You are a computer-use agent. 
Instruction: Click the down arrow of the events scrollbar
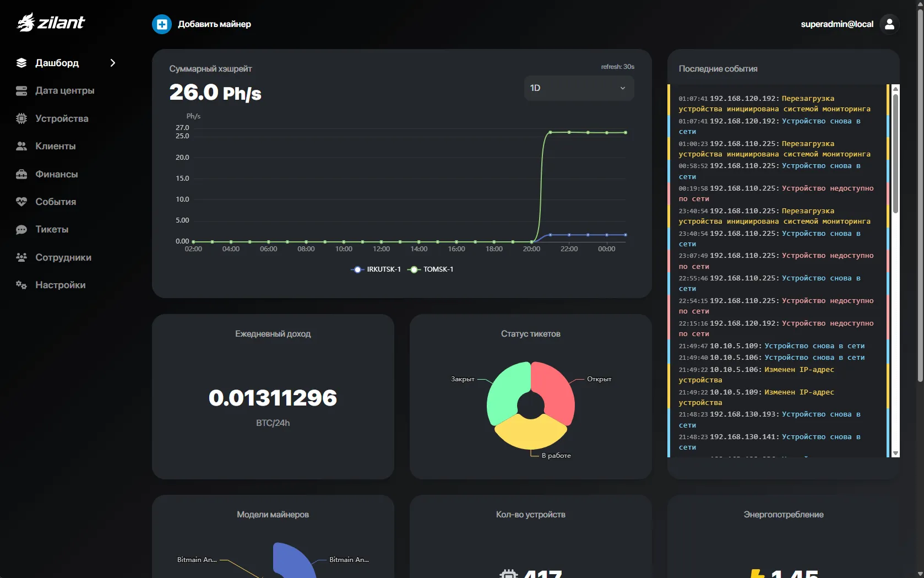point(895,453)
